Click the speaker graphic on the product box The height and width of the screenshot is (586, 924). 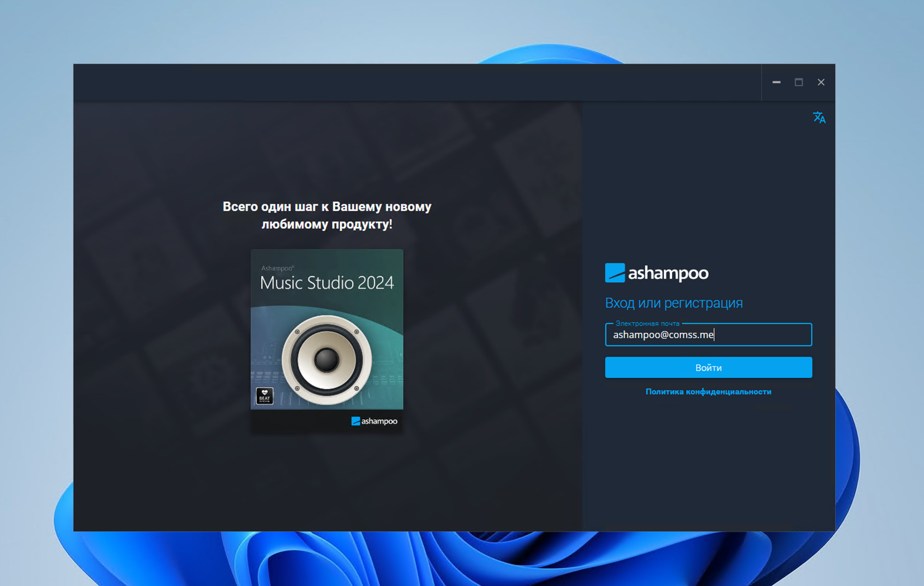[x=326, y=359]
